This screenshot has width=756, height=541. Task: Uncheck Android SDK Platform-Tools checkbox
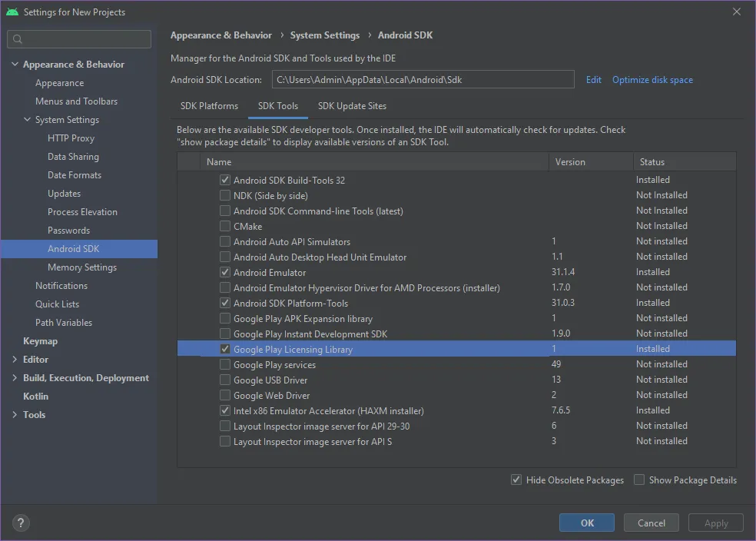(224, 304)
